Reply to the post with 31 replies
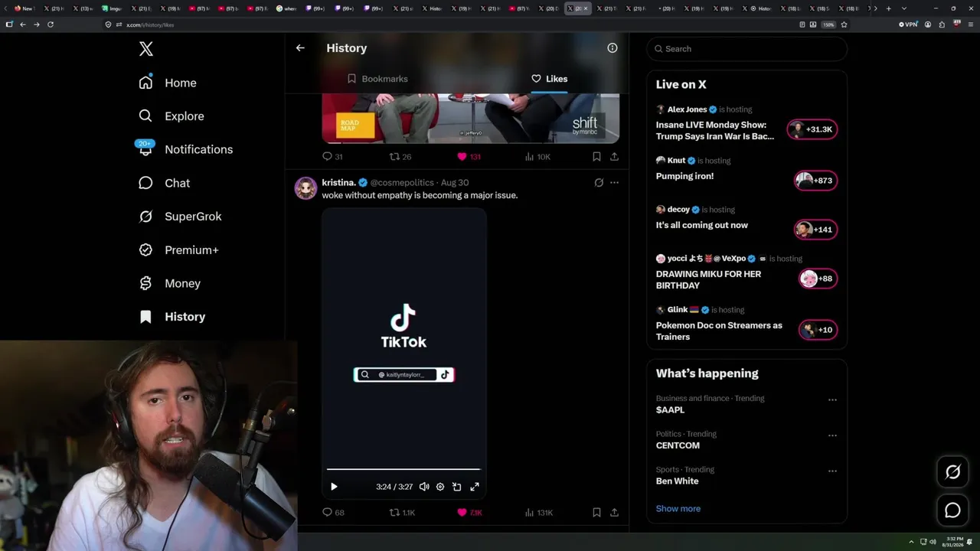The image size is (980, 551). [332, 157]
